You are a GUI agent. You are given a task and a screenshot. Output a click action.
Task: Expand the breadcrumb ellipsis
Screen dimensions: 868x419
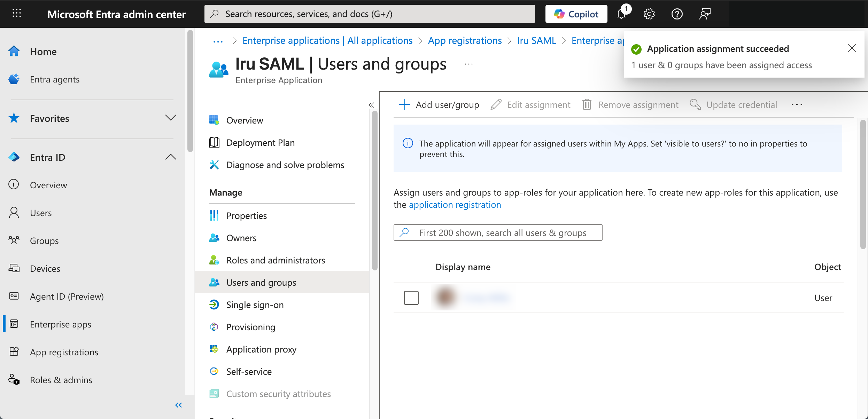pyautogui.click(x=218, y=41)
